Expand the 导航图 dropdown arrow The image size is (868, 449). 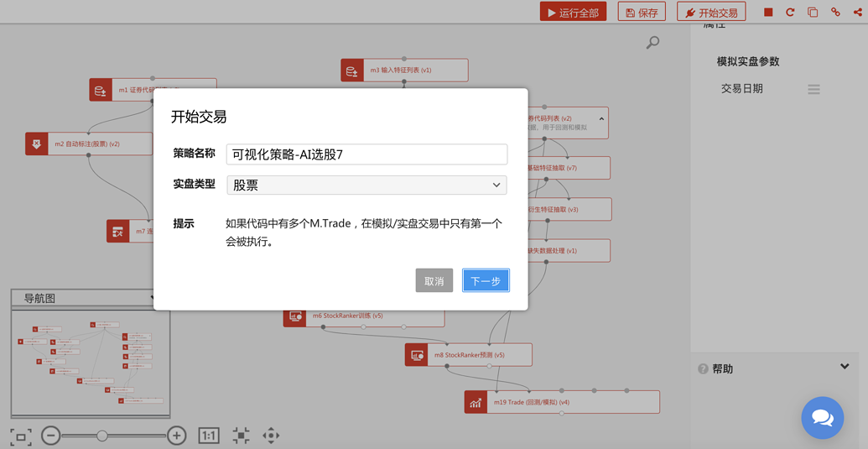pos(153,298)
